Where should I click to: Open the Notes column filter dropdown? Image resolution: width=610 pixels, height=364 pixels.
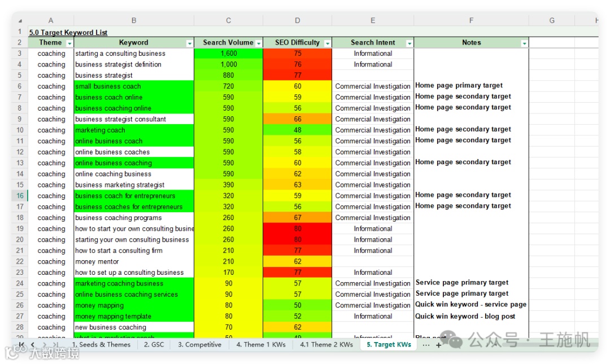(x=524, y=43)
